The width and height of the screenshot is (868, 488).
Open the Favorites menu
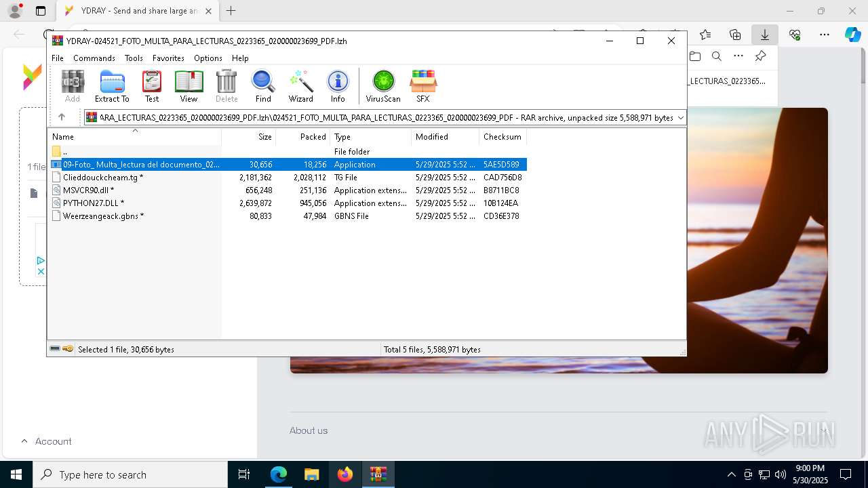pyautogui.click(x=168, y=58)
